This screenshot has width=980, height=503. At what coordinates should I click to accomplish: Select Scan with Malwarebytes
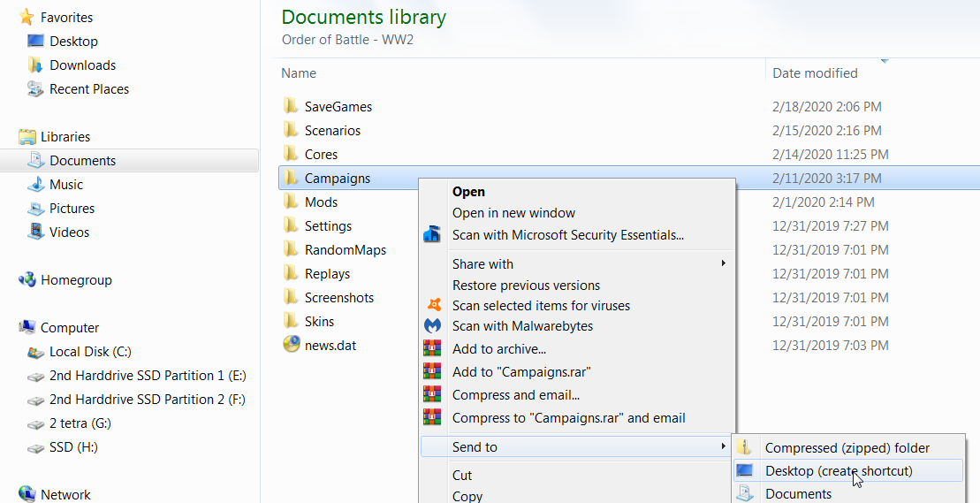click(522, 326)
